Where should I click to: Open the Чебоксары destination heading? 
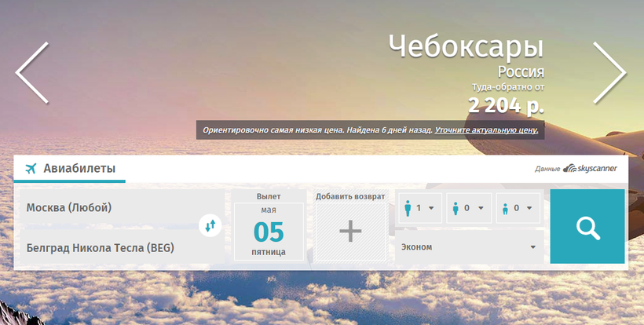point(467,47)
